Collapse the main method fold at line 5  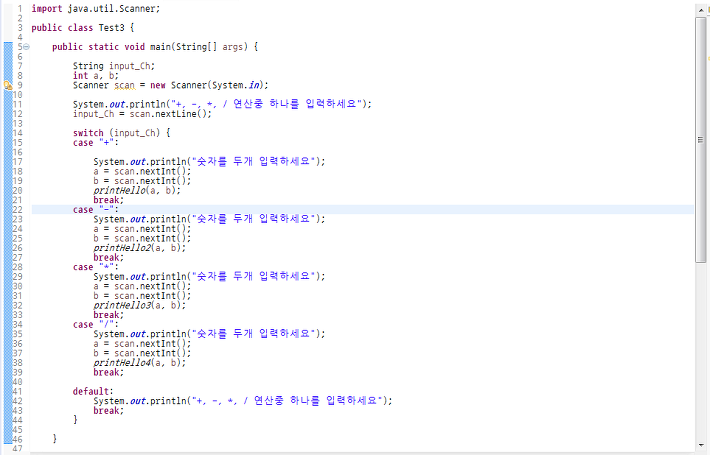pos(26,47)
